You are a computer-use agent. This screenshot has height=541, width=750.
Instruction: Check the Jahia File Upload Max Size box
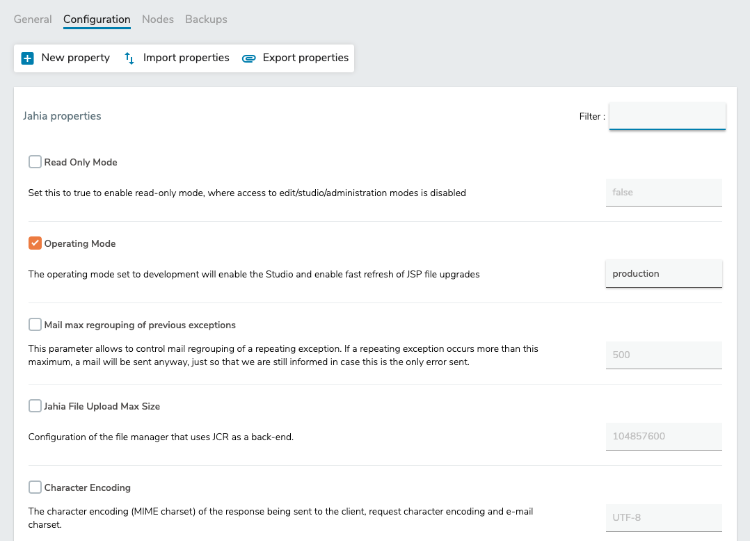click(x=35, y=406)
